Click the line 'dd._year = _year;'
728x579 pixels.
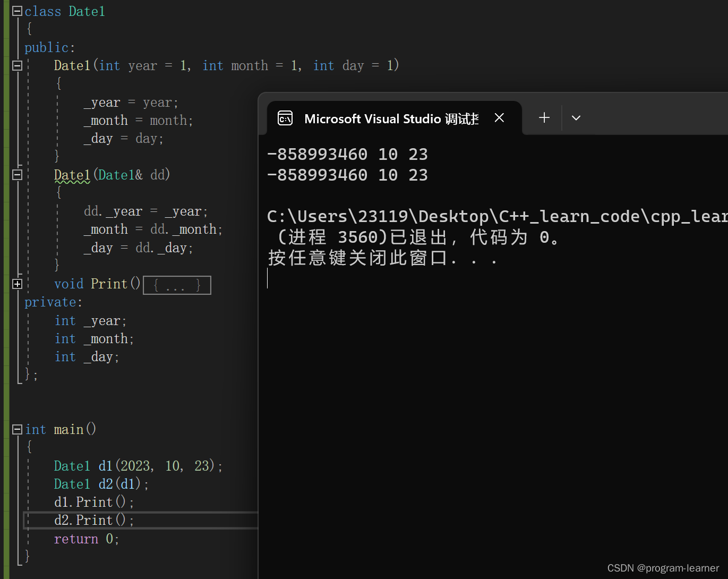coord(146,211)
